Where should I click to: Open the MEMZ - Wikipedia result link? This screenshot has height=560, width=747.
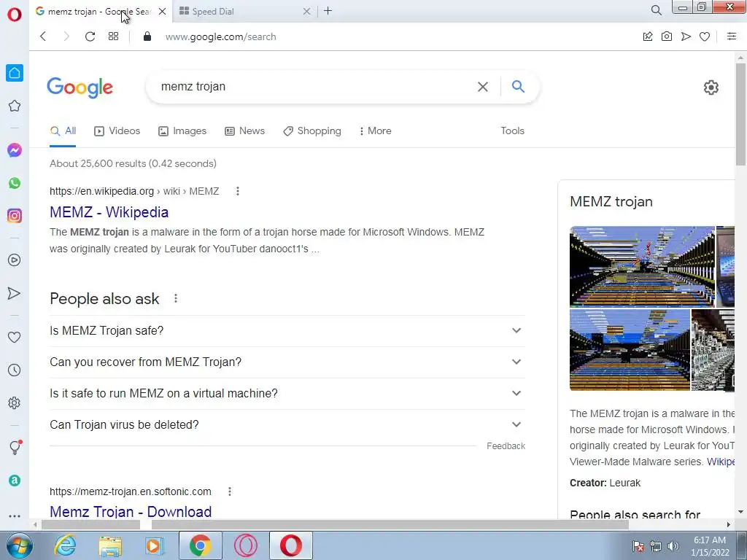109,212
